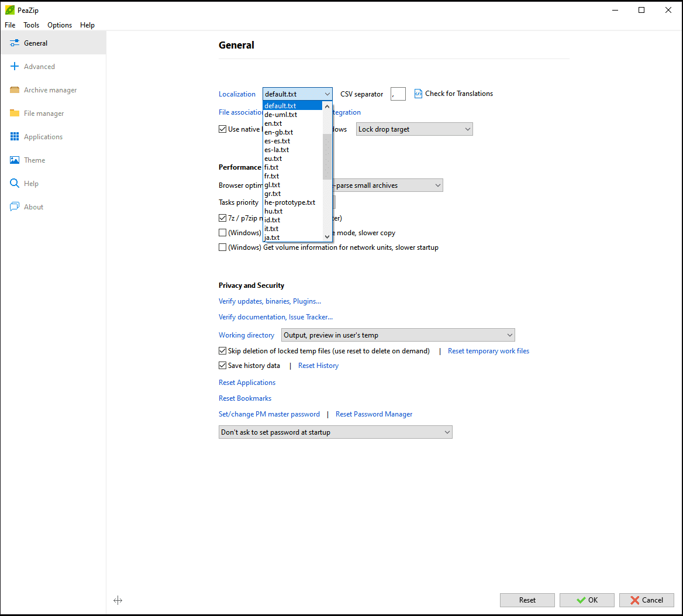Click Check for Translations link
The image size is (683, 616).
[458, 94]
